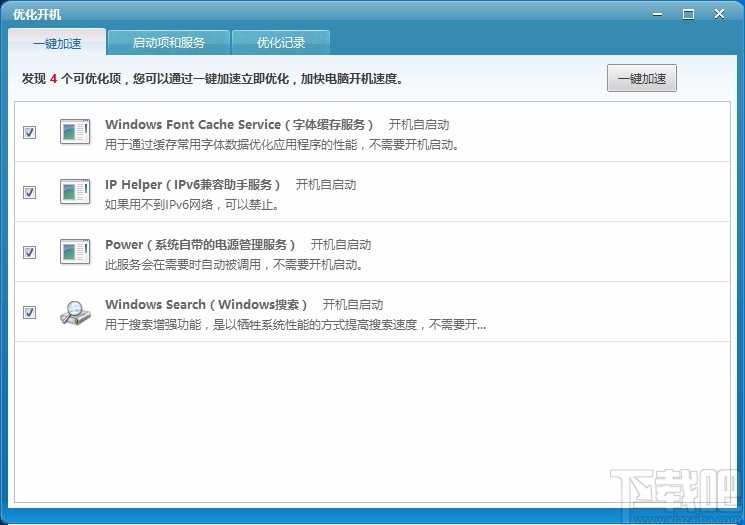
Task: Switch to the 一键加速 tab
Action: point(57,43)
